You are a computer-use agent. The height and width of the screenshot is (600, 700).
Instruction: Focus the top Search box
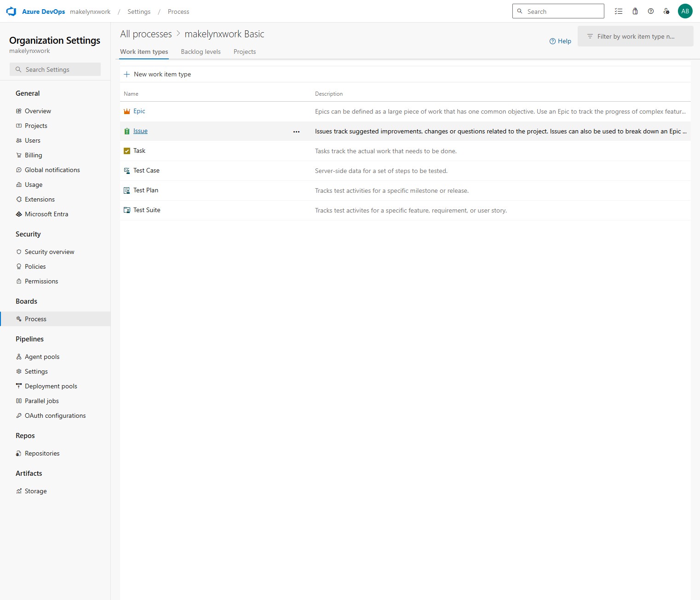(x=558, y=11)
